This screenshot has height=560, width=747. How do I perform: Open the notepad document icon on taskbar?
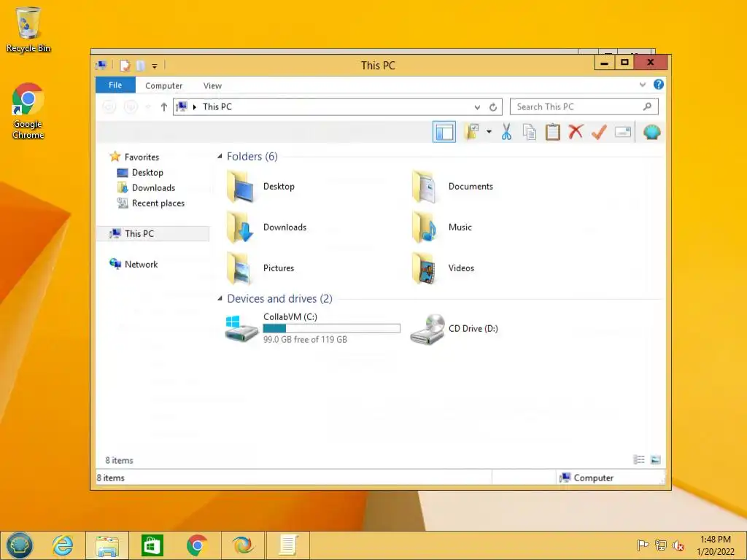(288, 545)
